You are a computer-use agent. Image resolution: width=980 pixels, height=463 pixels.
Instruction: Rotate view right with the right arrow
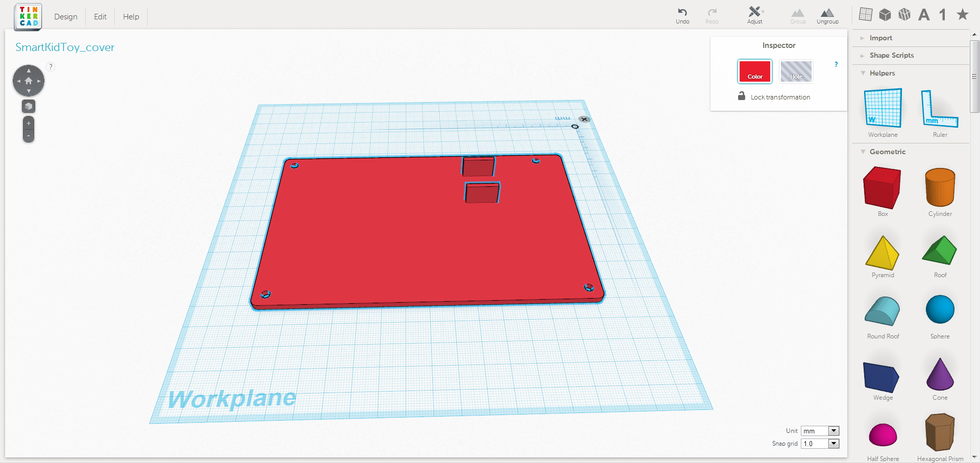point(39,81)
